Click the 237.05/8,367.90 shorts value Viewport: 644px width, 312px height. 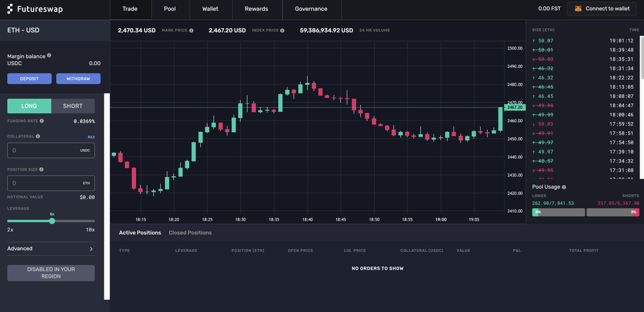618,203
